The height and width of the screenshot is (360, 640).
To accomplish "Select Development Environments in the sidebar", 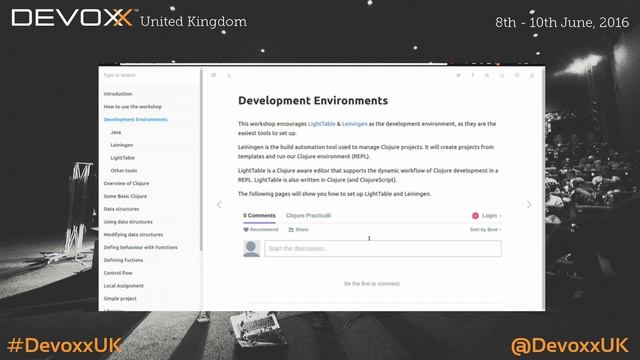I will pyautogui.click(x=136, y=119).
